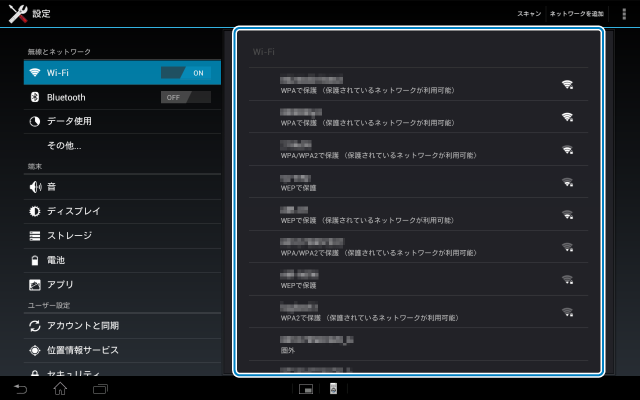The height and width of the screenshot is (400, 640).
Task: Tap the スキャン (Scan) button
Action: point(529,14)
